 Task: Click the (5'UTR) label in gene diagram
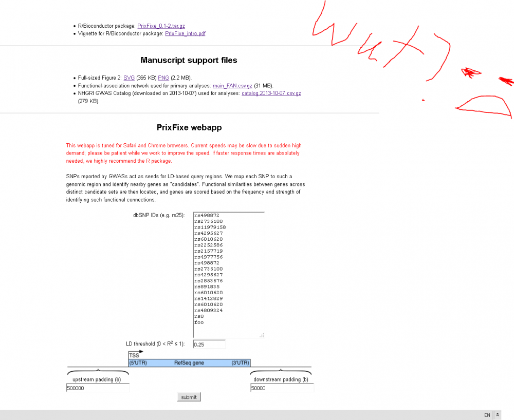tap(138, 363)
